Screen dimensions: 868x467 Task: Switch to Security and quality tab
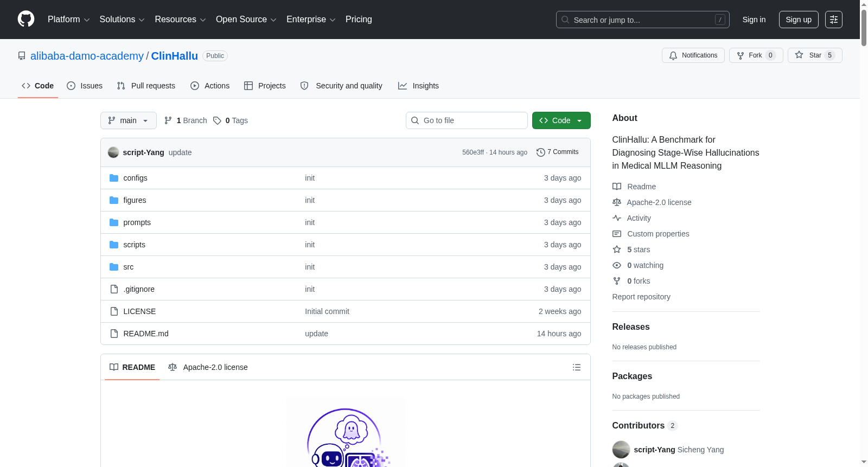click(341, 86)
